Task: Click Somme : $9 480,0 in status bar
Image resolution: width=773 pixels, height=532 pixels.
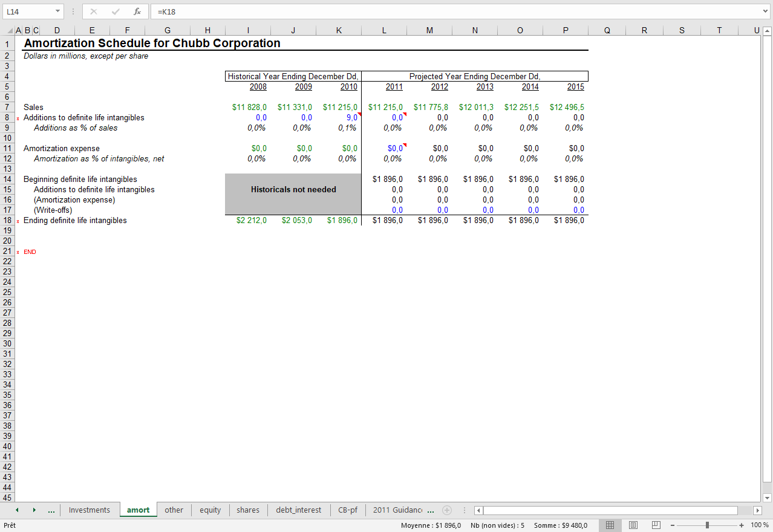Action: pos(560,525)
